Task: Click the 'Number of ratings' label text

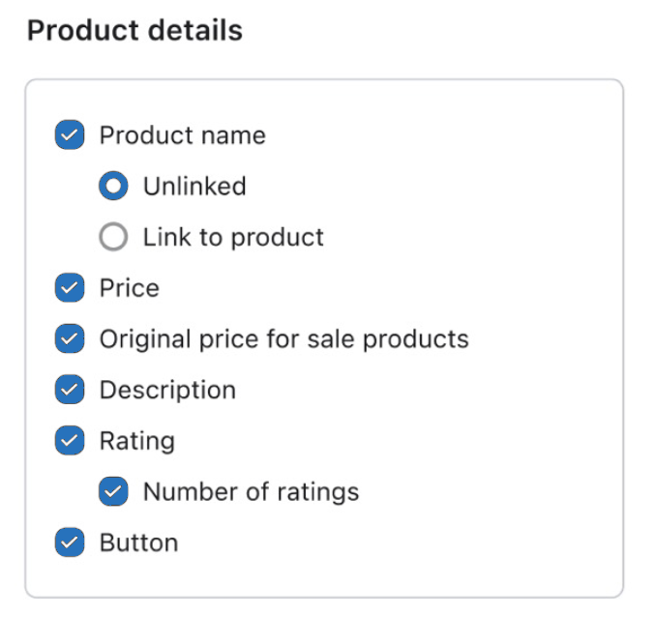Action: [251, 492]
